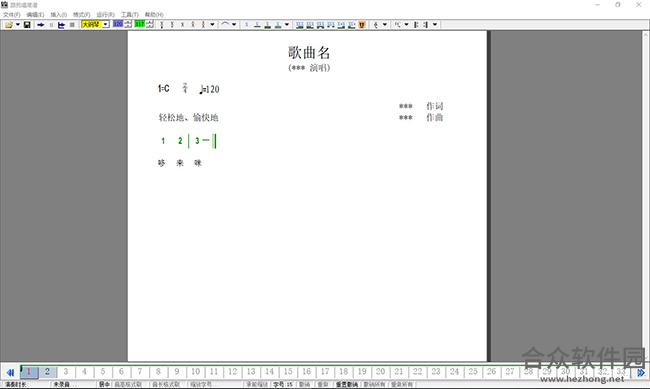650x389 pixels.
Task: Open file with the folder icon
Action: [9, 25]
